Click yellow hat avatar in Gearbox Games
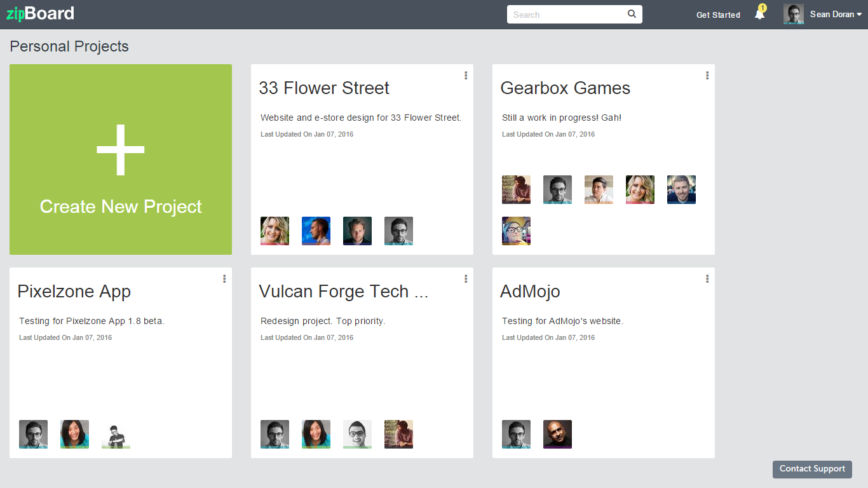This screenshot has width=868, height=488. click(516, 231)
